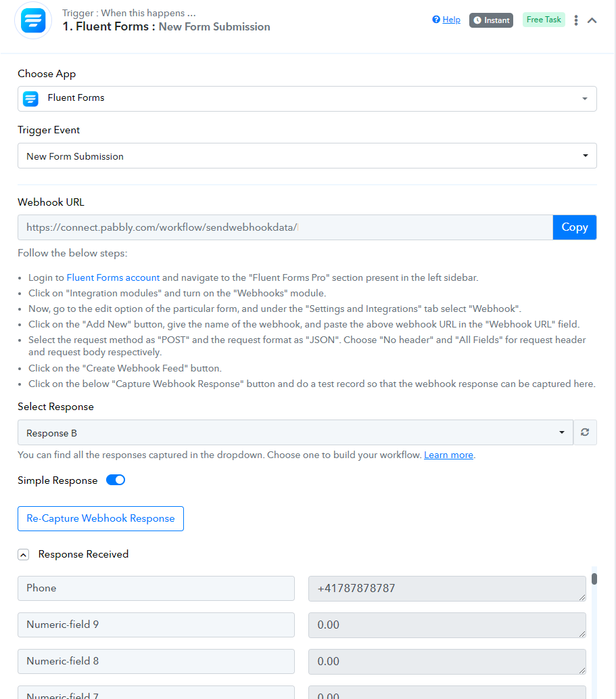Copy the webhook URL
616x699 pixels.
tap(575, 227)
